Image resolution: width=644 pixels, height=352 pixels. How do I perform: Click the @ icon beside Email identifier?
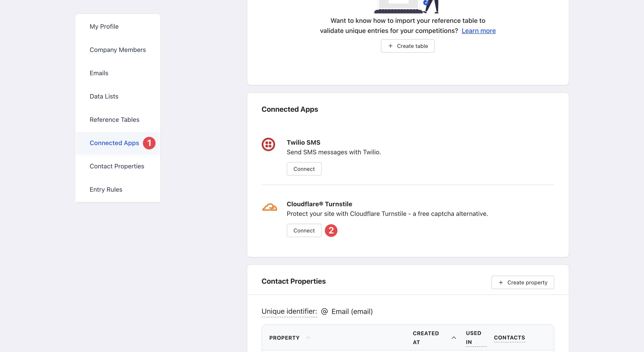tap(324, 311)
